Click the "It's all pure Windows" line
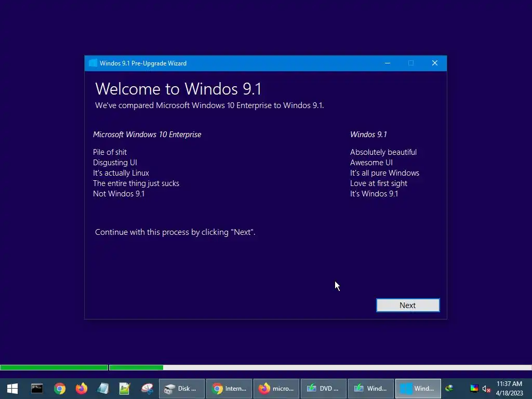 [385, 173]
